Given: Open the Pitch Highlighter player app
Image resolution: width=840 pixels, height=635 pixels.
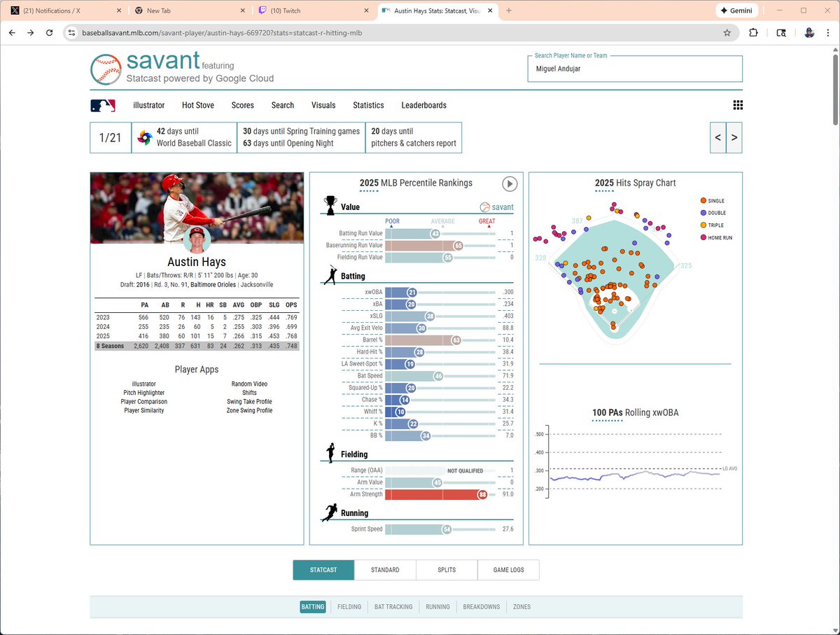Looking at the screenshot, I should pyautogui.click(x=144, y=393).
